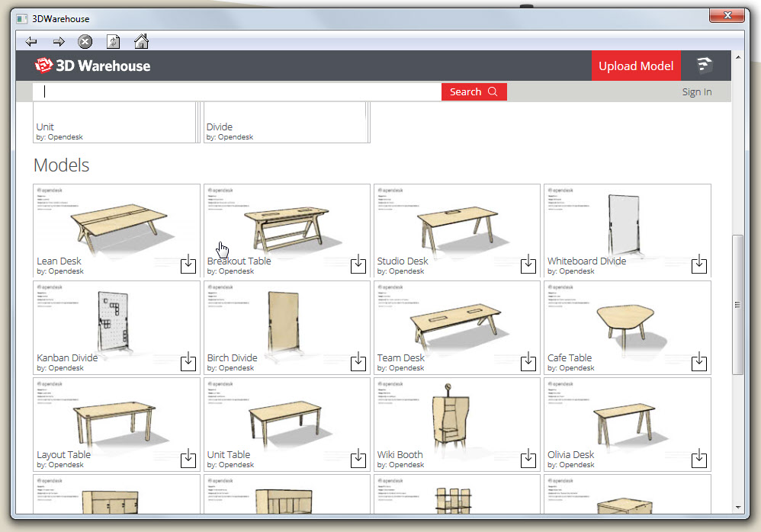761x532 pixels.
Task: Download the Birch Divide model
Action: [358, 361]
